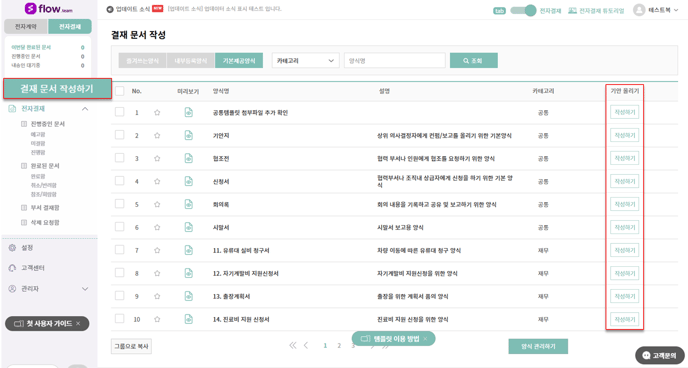Toggle the 전자결재 switch in header

pos(523,10)
